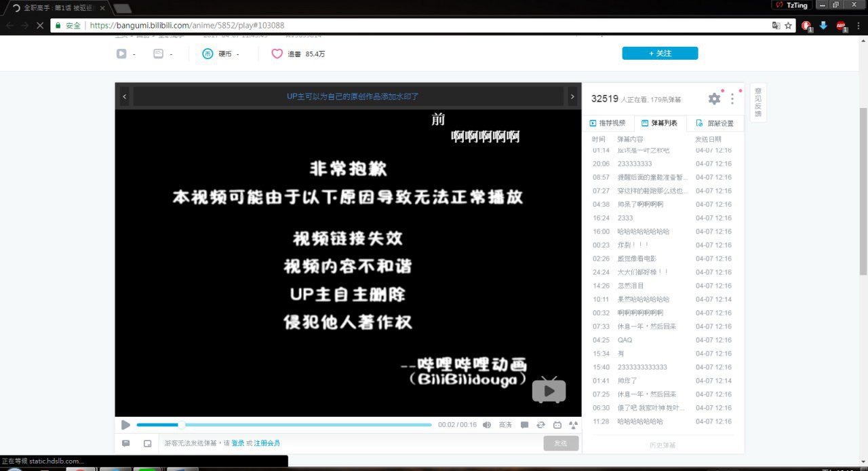Open the 意见反馈 feedback panel

pyautogui.click(x=758, y=102)
